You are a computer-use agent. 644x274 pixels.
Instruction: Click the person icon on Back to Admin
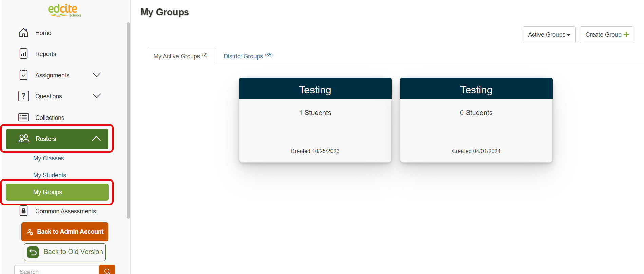tap(30, 232)
